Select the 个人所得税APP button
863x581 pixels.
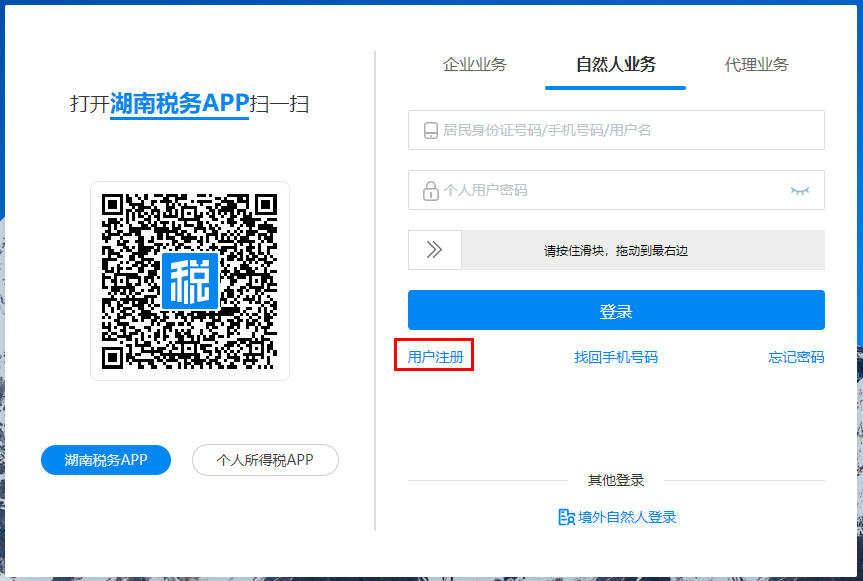coord(265,460)
